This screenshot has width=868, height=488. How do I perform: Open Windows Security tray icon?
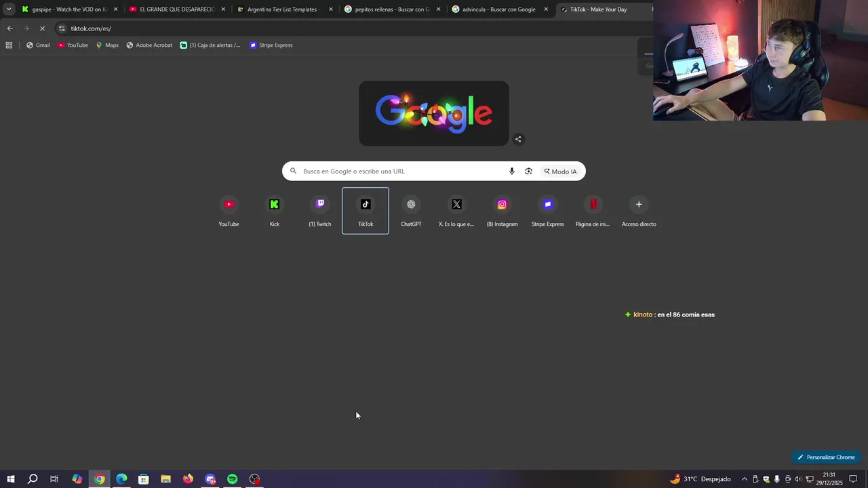tap(766, 479)
